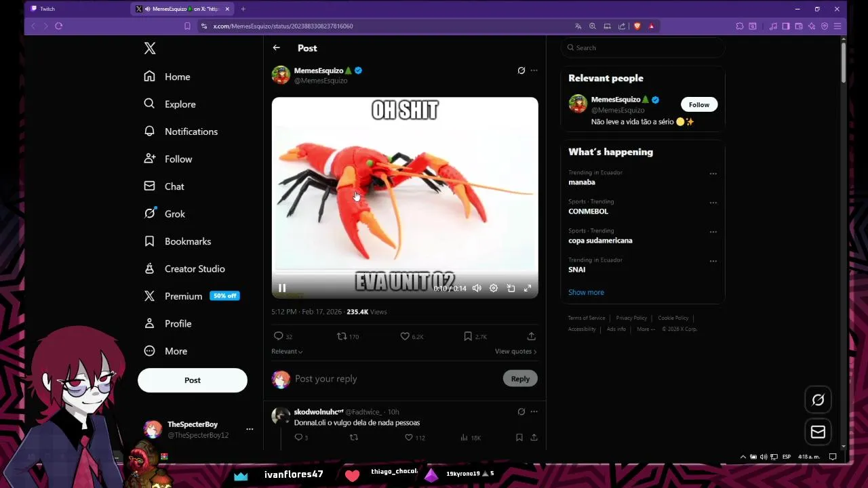
Task: Open Creator Studio in the sidebar
Action: tap(184, 269)
